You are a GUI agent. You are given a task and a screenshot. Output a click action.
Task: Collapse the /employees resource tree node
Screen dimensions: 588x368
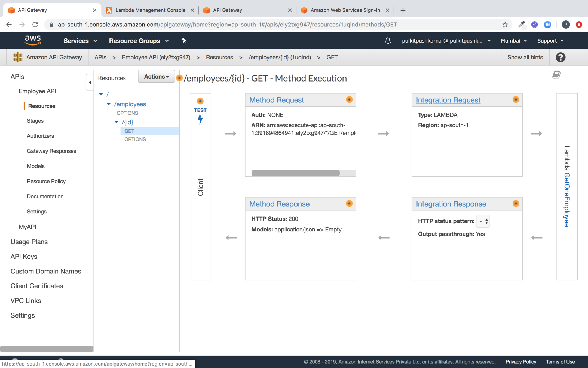click(109, 104)
